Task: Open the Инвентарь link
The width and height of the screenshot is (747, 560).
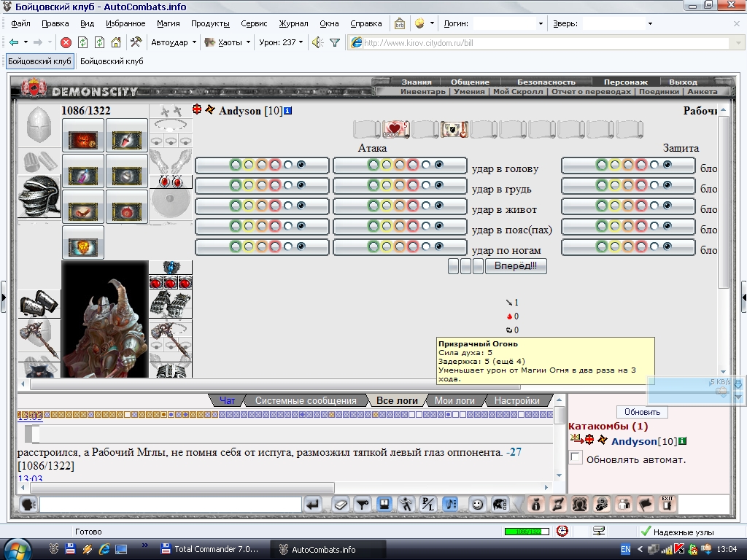Action: click(422, 91)
